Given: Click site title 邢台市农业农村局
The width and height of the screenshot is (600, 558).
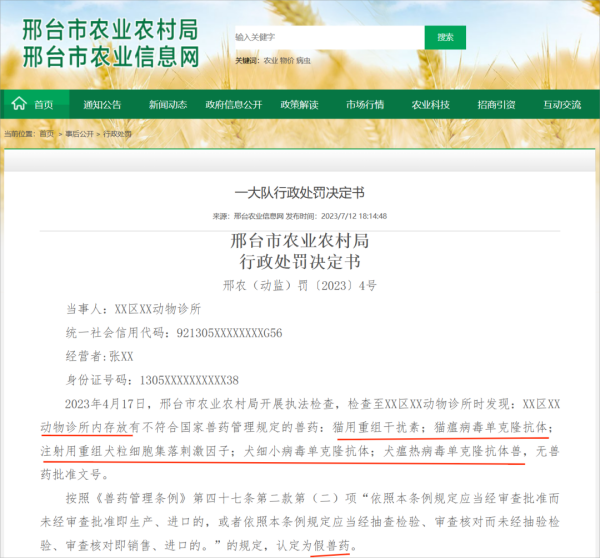Looking at the screenshot, I should coord(110,30).
